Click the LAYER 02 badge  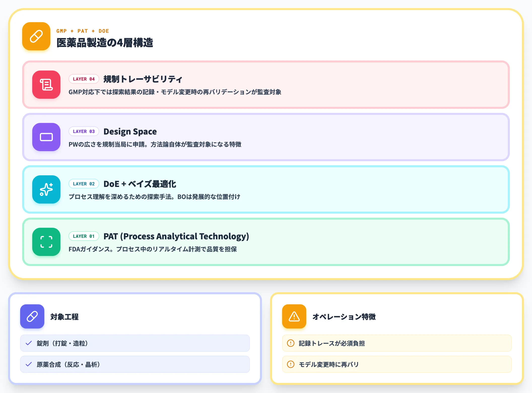click(x=84, y=184)
